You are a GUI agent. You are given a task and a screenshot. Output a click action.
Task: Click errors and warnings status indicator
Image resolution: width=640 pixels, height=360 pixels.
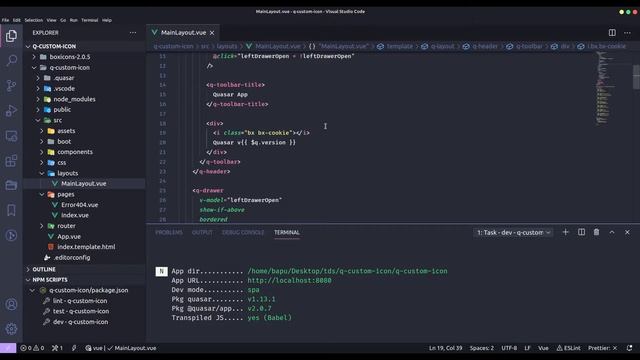[32, 348]
